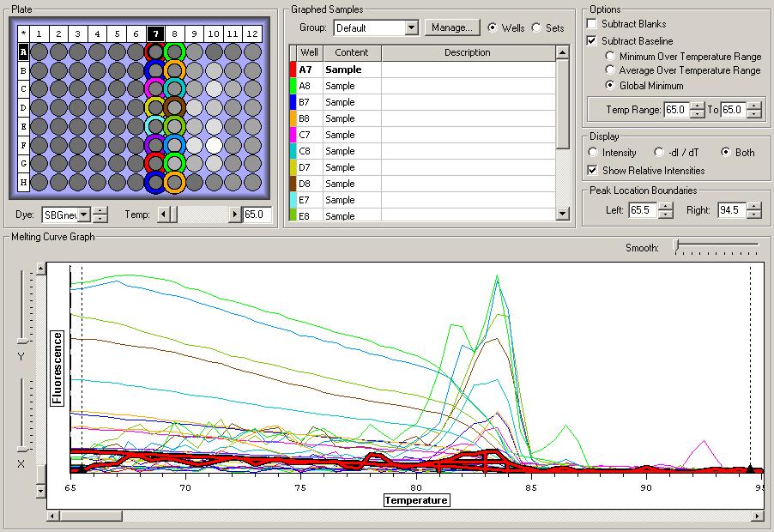Image resolution: width=774 pixels, height=532 pixels.
Task: Select Average Over Temperature Range baseline
Action: click(610, 70)
